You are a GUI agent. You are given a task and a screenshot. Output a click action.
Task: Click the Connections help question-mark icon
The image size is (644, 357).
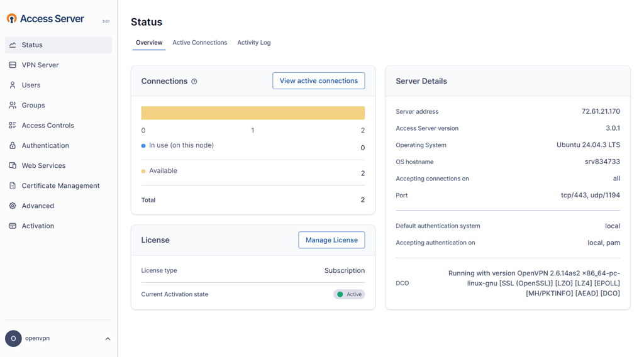coord(194,81)
